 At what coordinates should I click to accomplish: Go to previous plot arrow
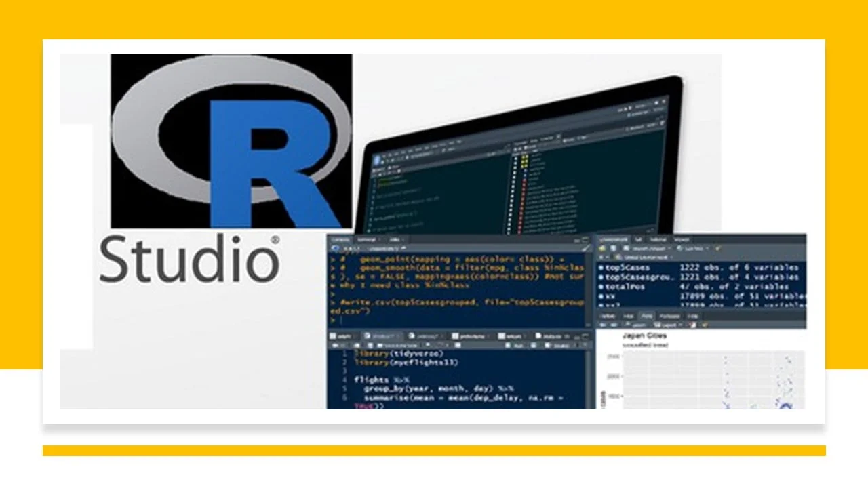tap(603, 325)
